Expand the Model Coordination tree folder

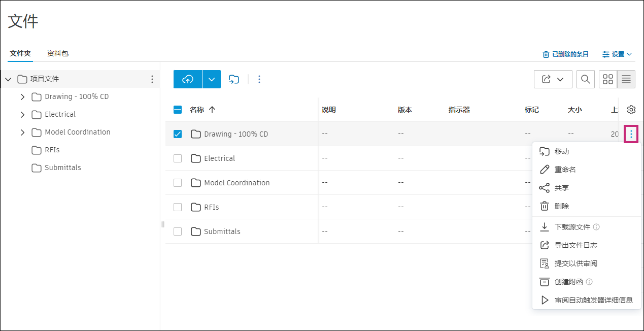pyautogui.click(x=22, y=133)
